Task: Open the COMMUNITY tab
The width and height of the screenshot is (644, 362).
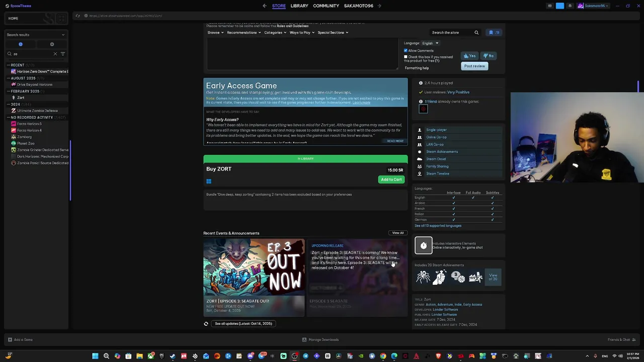Action: click(326, 6)
